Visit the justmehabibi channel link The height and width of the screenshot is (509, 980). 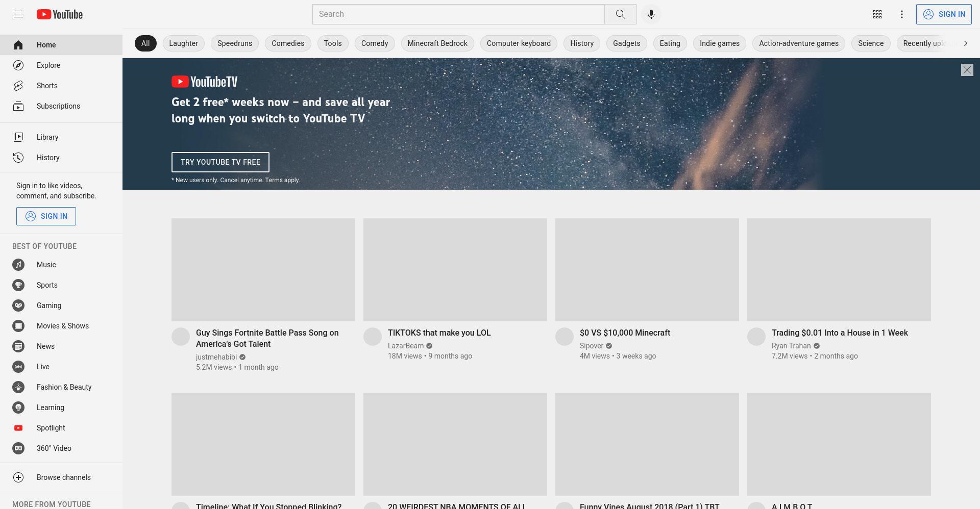(216, 357)
